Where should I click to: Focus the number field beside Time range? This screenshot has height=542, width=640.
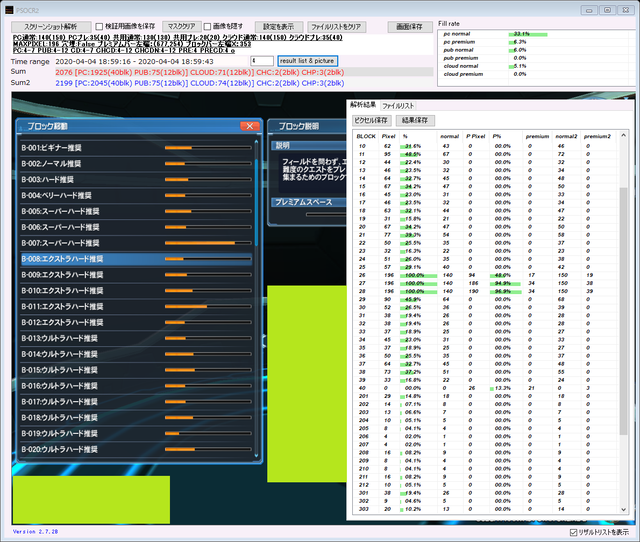pyautogui.click(x=262, y=61)
